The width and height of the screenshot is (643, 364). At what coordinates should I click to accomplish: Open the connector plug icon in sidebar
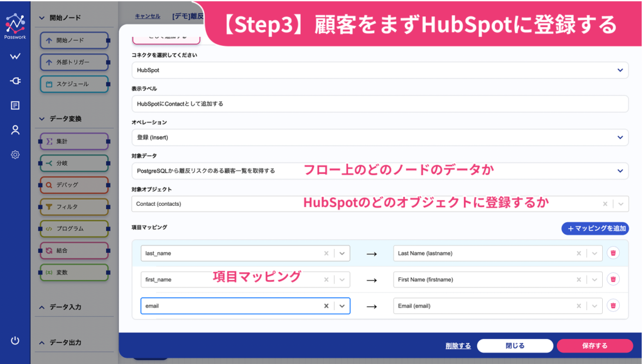[15, 81]
